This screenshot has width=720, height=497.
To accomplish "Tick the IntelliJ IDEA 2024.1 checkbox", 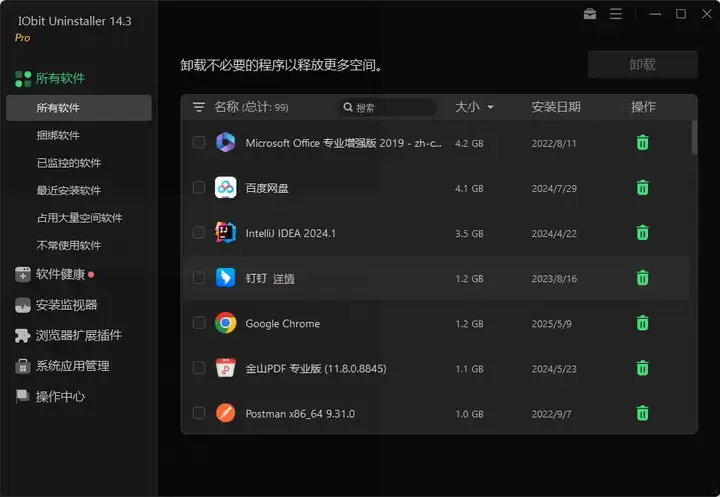I will [x=199, y=232].
